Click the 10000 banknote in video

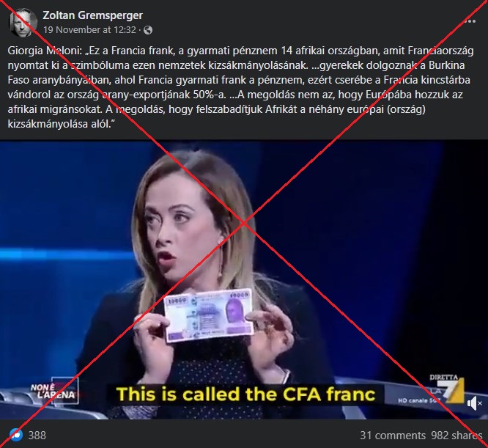click(x=208, y=315)
